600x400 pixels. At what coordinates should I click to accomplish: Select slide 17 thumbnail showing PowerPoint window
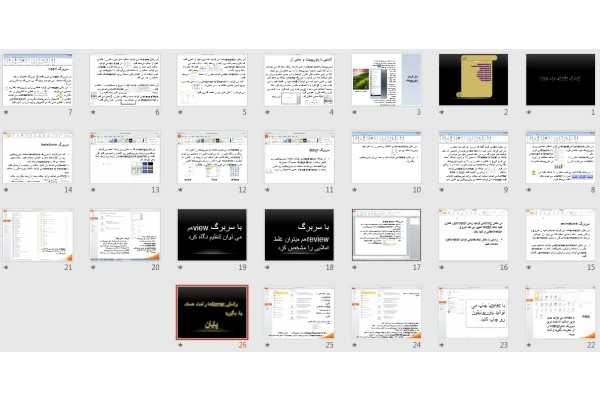386,235
